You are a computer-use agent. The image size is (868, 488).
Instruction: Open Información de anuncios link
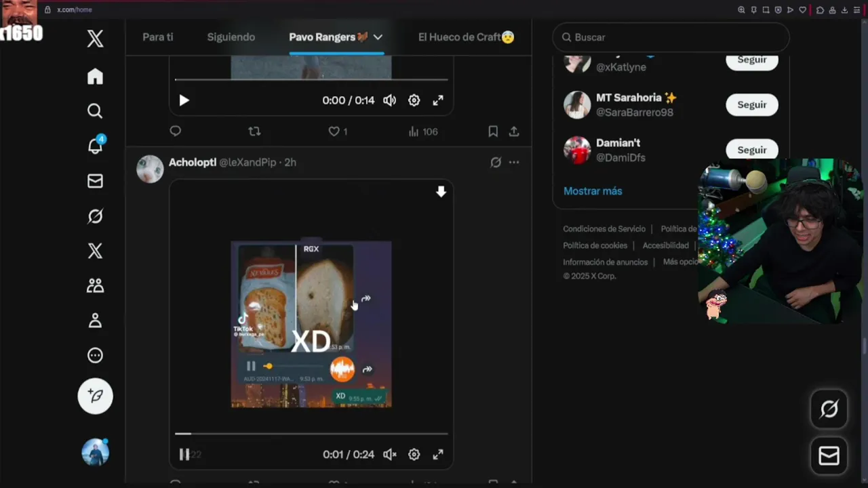[x=606, y=262]
